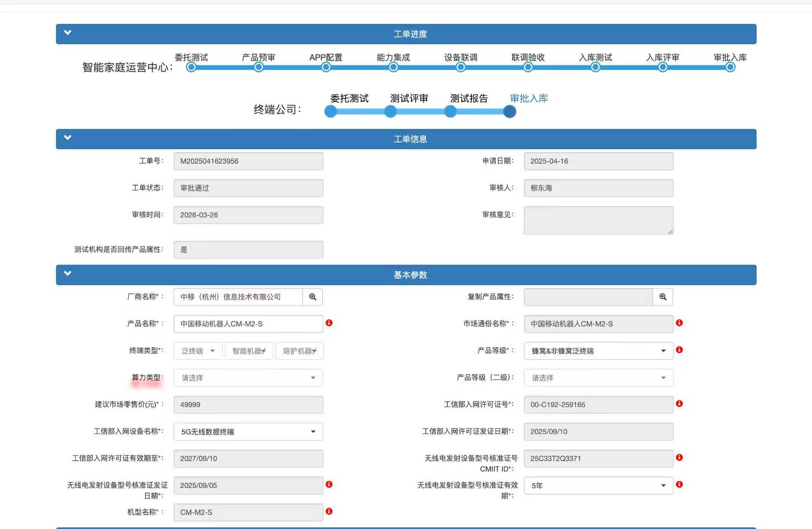Click the 算力类型 label

click(x=147, y=377)
